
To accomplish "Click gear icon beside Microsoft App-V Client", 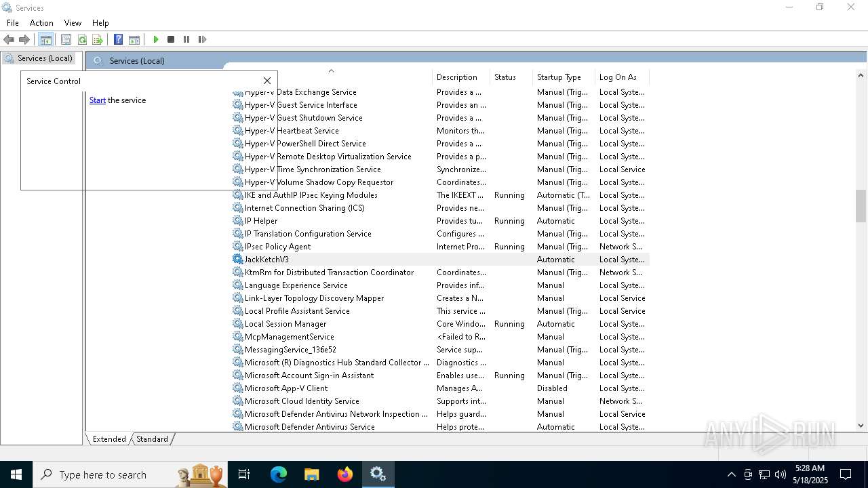I will [x=237, y=388].
